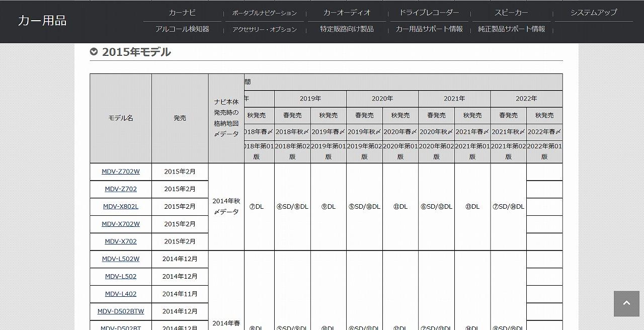
Task: Open the MDV-Z702 model link
Action: [x=121, y=189]
